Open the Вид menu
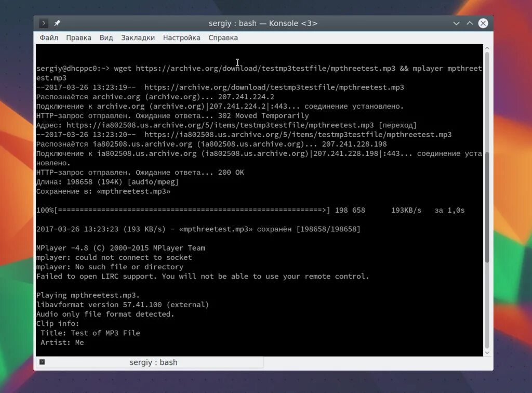Viewport: 532px width, 393px height. [x=106, y=37]
